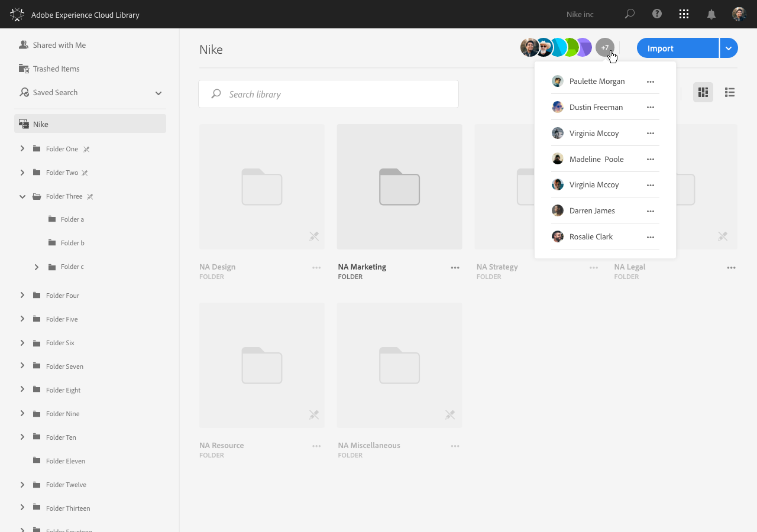The height and width of the screenshot is (532, 757).
Task: Open the Import dropdown arrow
Action: tap(729, 48)
